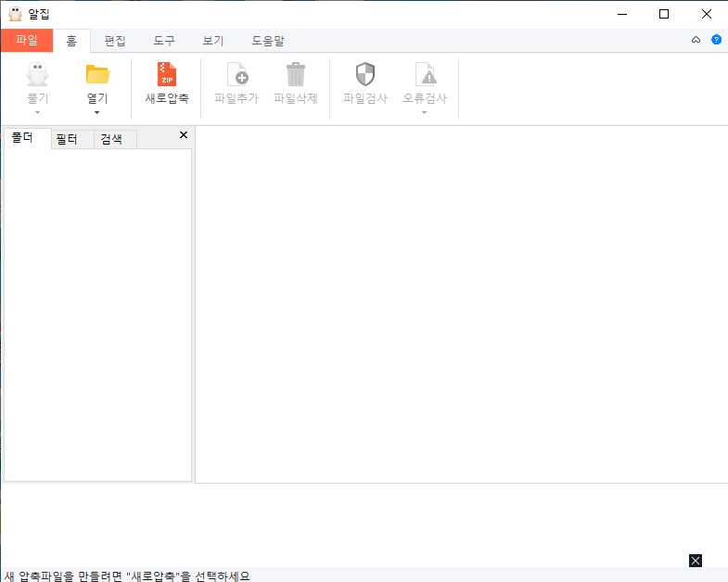Expand the 풀기 dropdown arrow
The width and height of the screenshot is (728, 582).
coord(38,112)
